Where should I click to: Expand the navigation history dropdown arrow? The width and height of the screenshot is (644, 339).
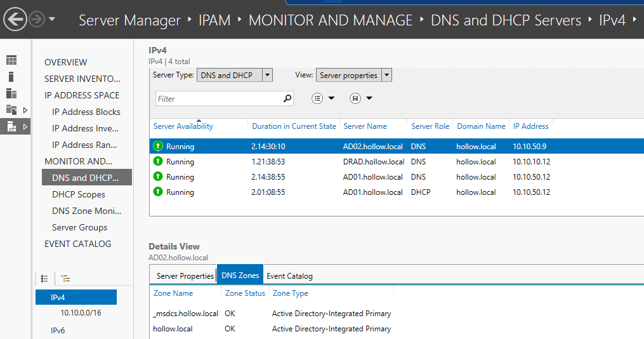pyautogui.click(x=52, y=20)
